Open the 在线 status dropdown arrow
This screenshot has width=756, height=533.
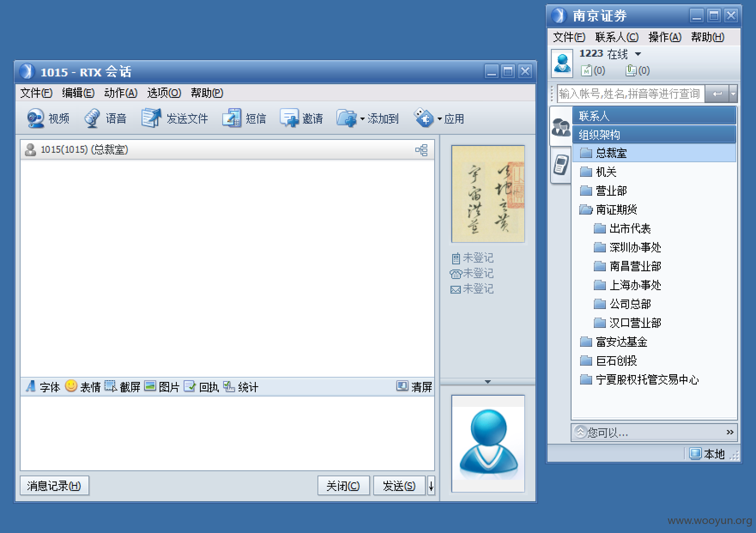pos(638,54)
